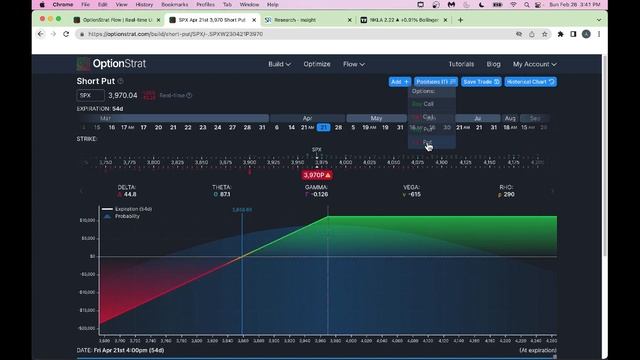Image resolution: width=640 pixels, height=360 pixels.
Task: Go back using the browser back arrow
Action: pos(40,34)
